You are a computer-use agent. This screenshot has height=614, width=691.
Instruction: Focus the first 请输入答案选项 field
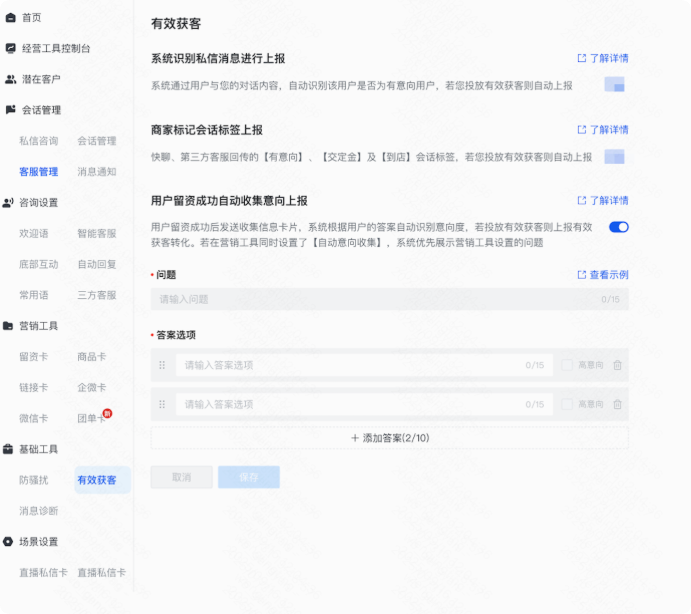(364, 365)
